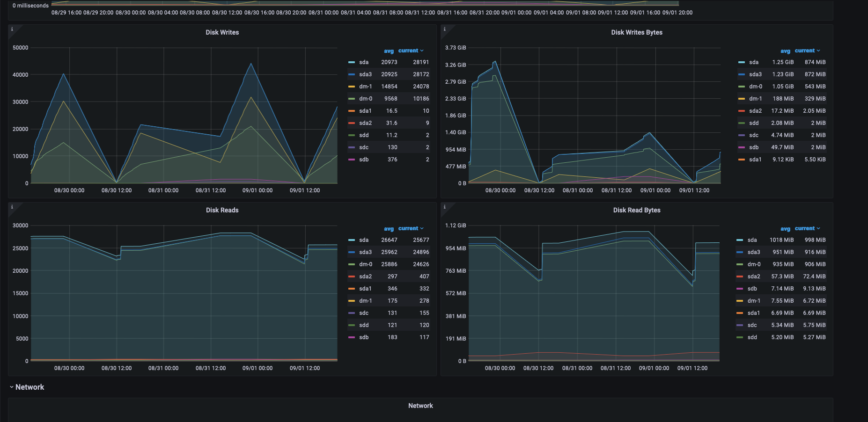The image size is (868, 422).
Task: Sort Disk Writes legend by avg column
Action: point(389,51)
